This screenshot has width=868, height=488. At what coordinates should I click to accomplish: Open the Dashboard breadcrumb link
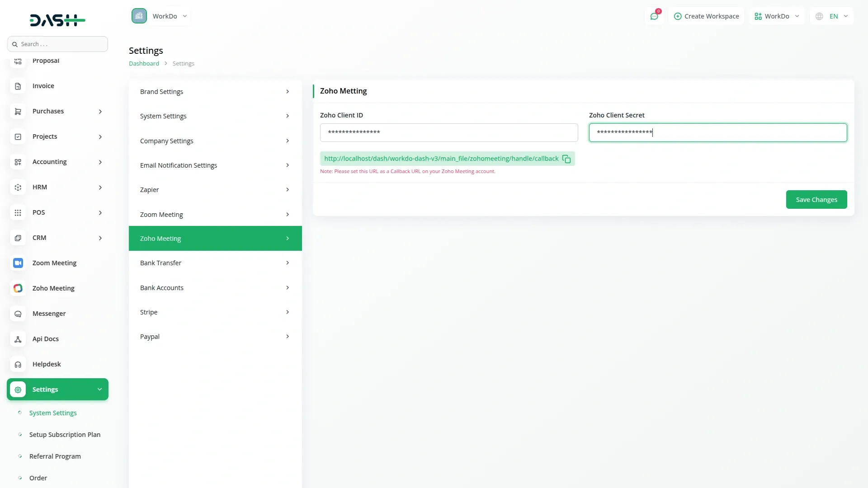[x=143, y=63]
